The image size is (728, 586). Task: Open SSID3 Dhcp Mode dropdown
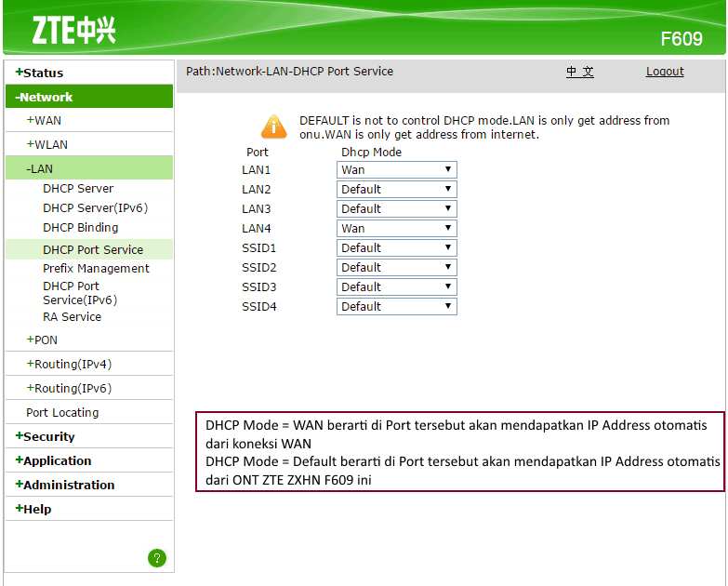396,287
